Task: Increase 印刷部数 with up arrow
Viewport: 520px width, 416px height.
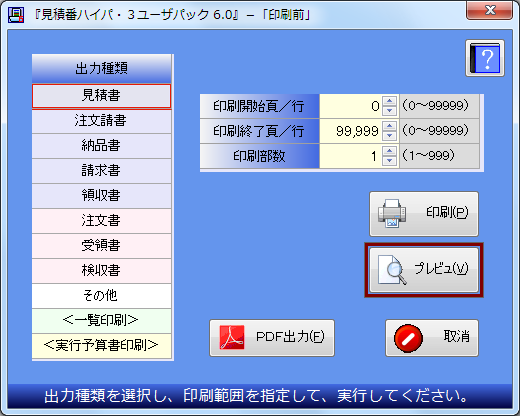Action: coord(389,151)
